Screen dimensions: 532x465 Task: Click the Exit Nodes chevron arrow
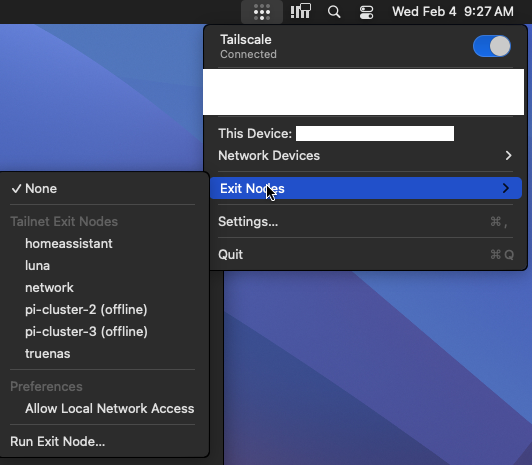[x=506, y=188]
